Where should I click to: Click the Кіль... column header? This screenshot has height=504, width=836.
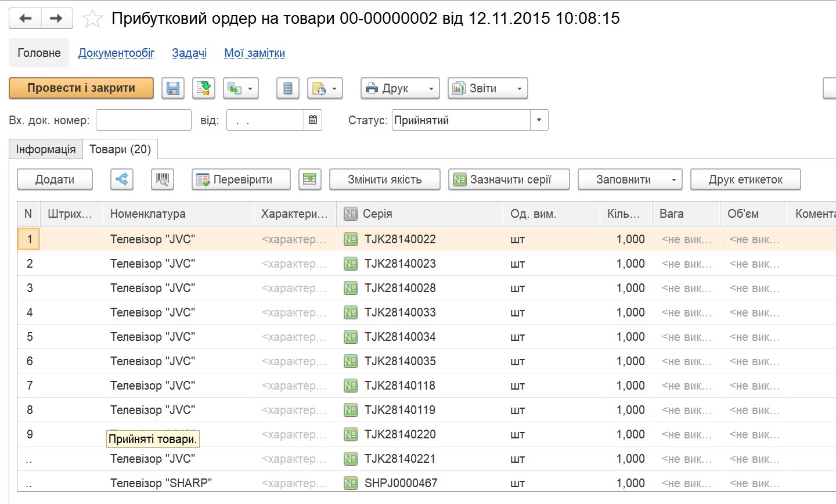(626, 214)
